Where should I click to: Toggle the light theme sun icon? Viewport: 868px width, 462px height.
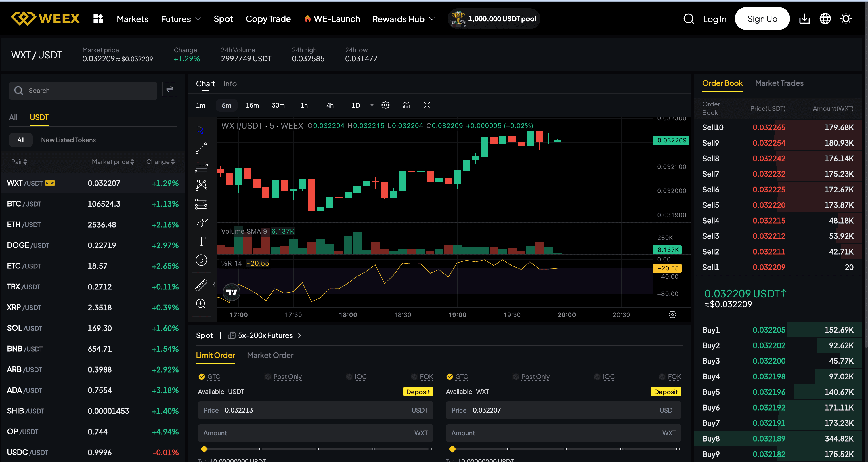point(846,19)
